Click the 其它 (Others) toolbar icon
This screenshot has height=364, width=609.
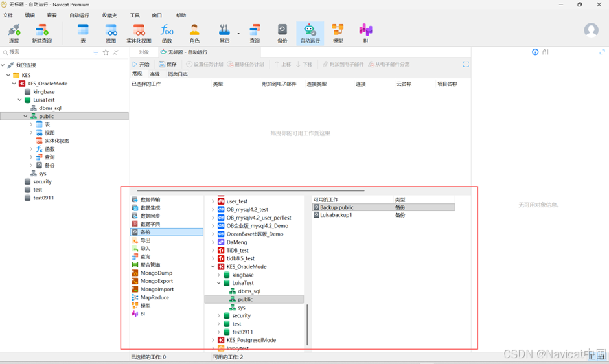click(x=225, y=34)
